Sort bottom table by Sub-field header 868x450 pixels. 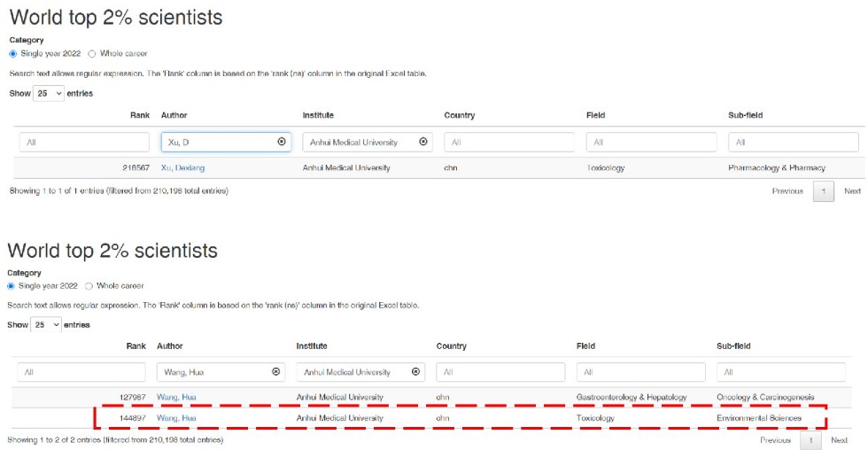pos(733,346)
